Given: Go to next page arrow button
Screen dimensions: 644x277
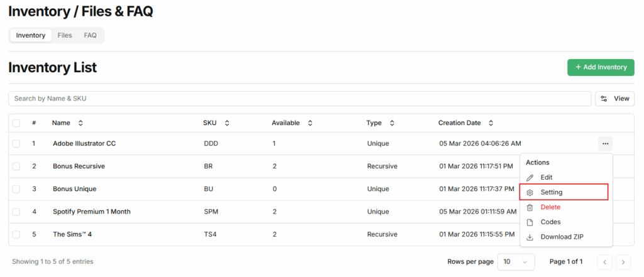Looking at the screenshot, I should pyautogui.click(x=623, y=262).
